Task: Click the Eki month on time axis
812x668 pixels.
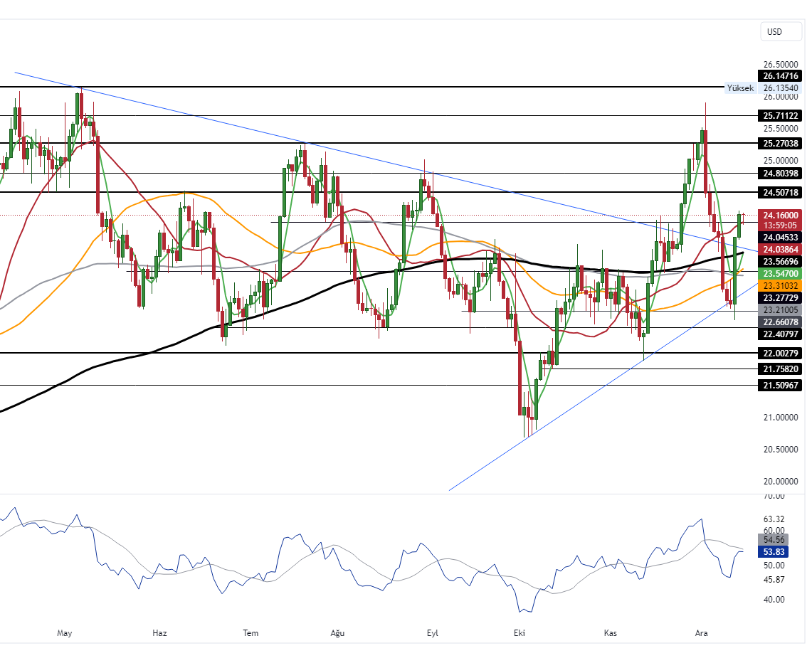Action: [x=520, y=632]
